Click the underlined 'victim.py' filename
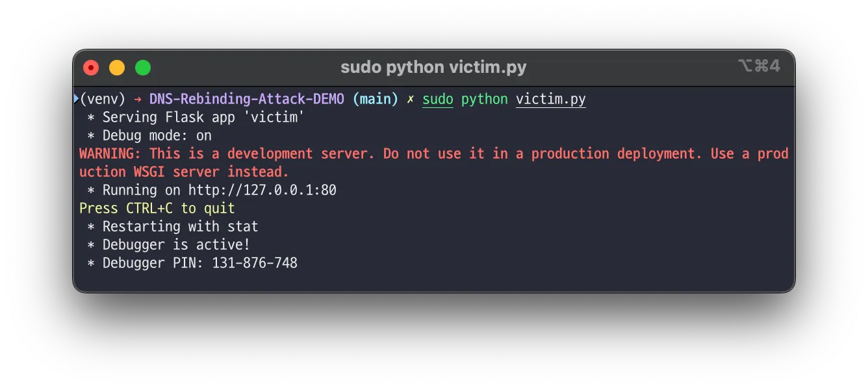The width and height of the screenshot is (868, 389). [x=551, y=100]
